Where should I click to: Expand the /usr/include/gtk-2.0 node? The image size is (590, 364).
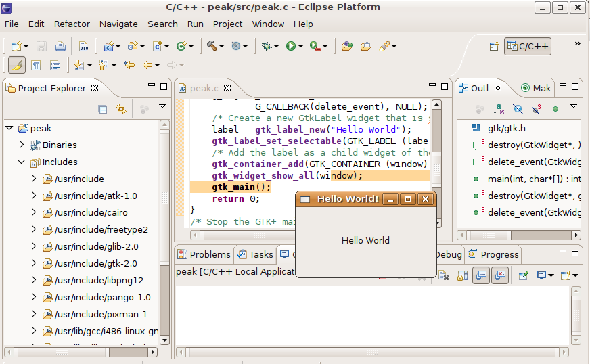pyautogui.click(x=33, y=263)
